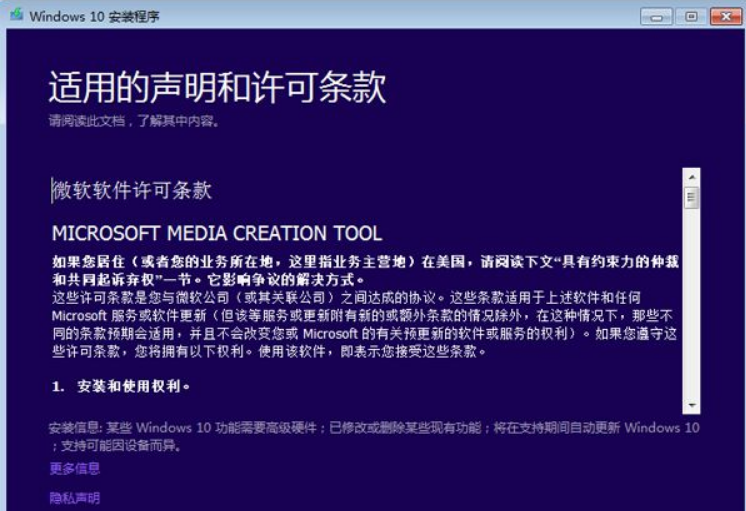Select the MICROSOFT MEDIA CREATION TOOL heading
Image resolution: width=746 pixels, height=511 pixels.
(x=217, y=234)
